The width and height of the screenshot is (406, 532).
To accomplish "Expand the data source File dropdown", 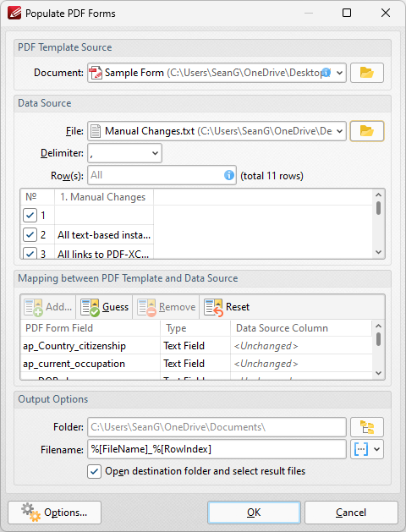I will [x=339, y=131].
